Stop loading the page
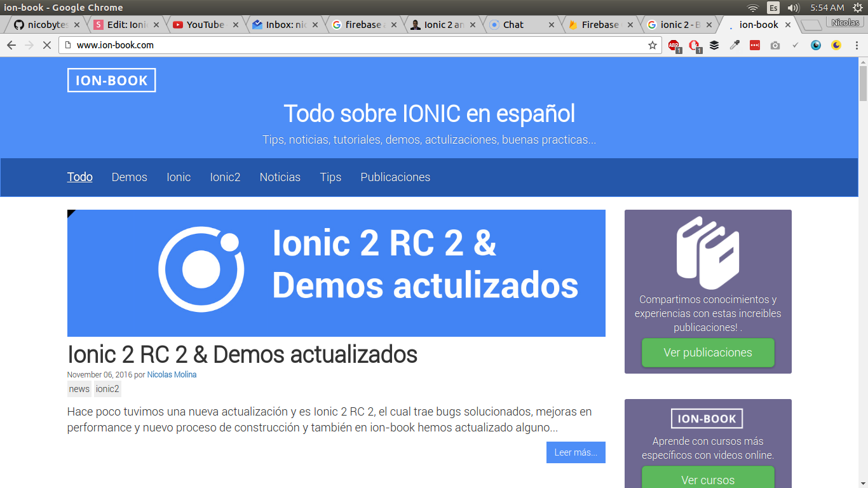 (x=47, y=45)
